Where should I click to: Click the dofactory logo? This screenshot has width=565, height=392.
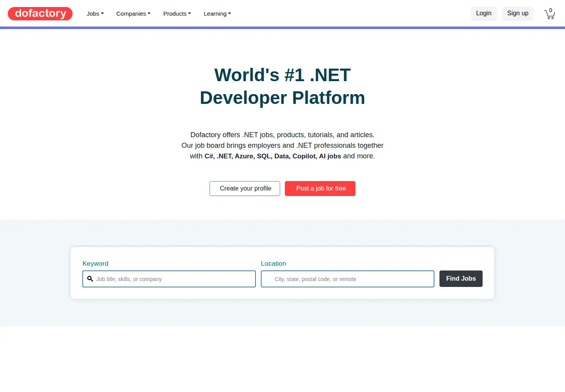tap(40, 14)
